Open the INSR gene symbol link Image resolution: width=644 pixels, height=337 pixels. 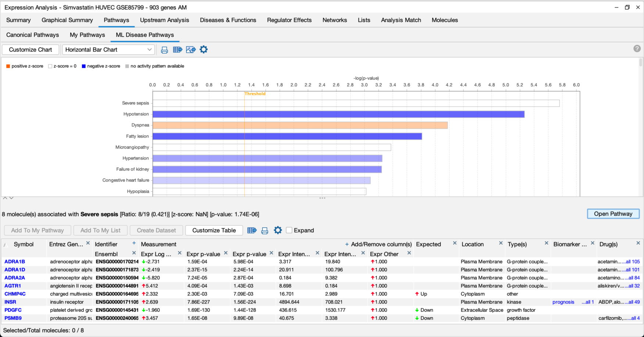point(10,302)
